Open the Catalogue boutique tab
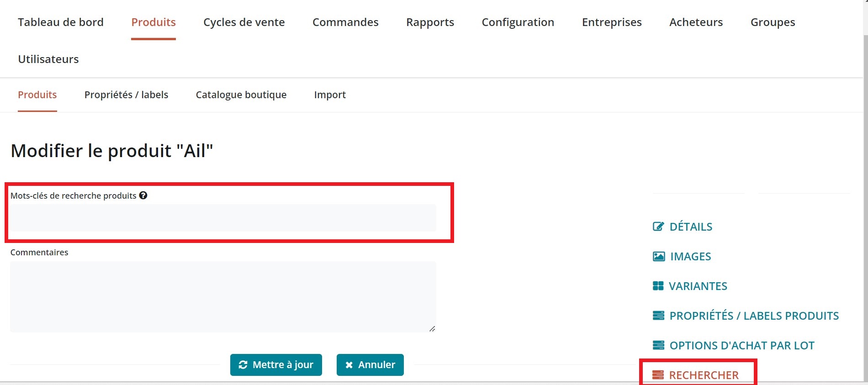The width and height of the screenshot is (868, 385). click(x=241, y=95)
